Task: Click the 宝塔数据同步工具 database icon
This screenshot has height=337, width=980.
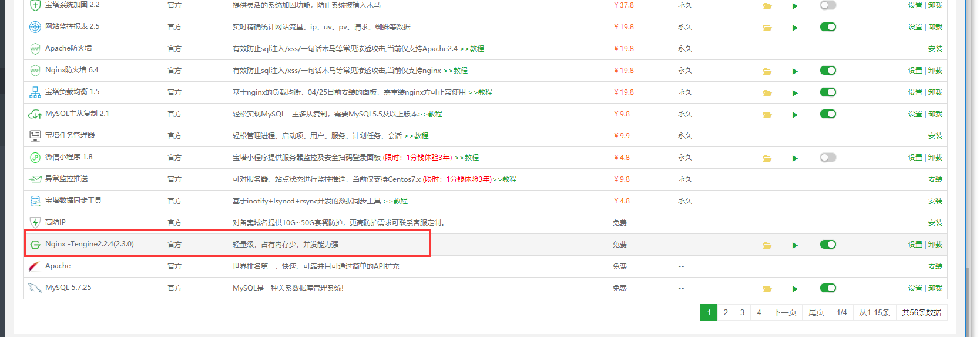Action: coord(35,201)
